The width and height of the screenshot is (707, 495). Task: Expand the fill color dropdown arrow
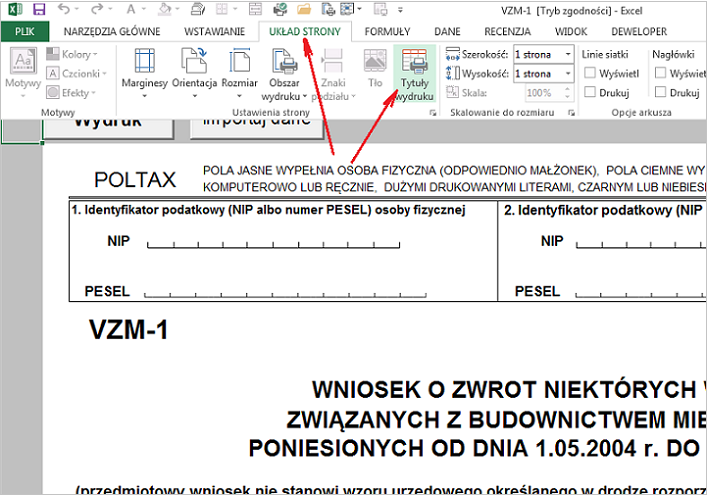point(176,9)
